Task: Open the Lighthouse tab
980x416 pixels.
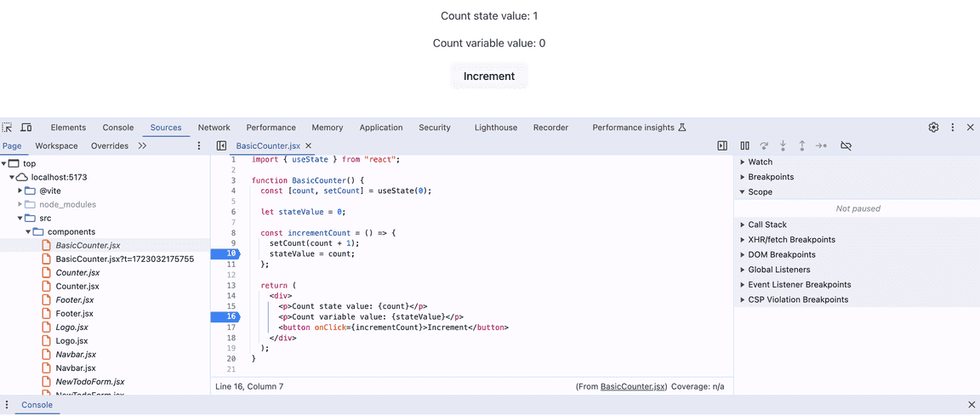Action: coord(496,128)
